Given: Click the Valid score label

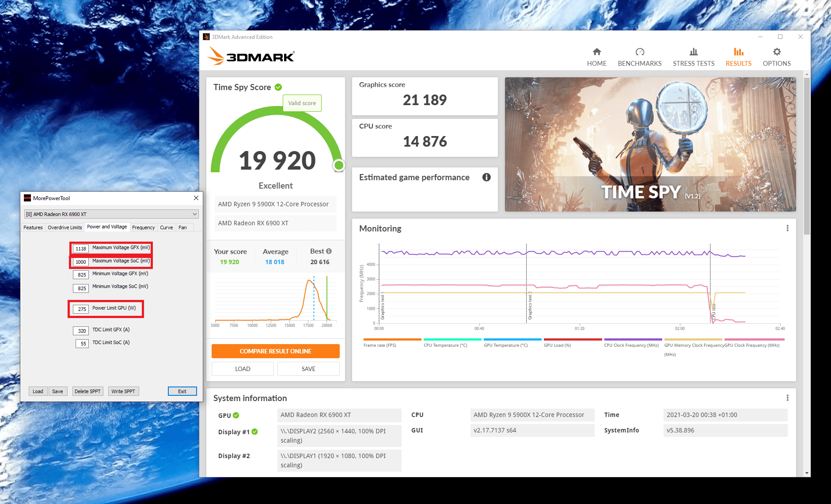Looking at the screenshot, I should click(302, 103).
